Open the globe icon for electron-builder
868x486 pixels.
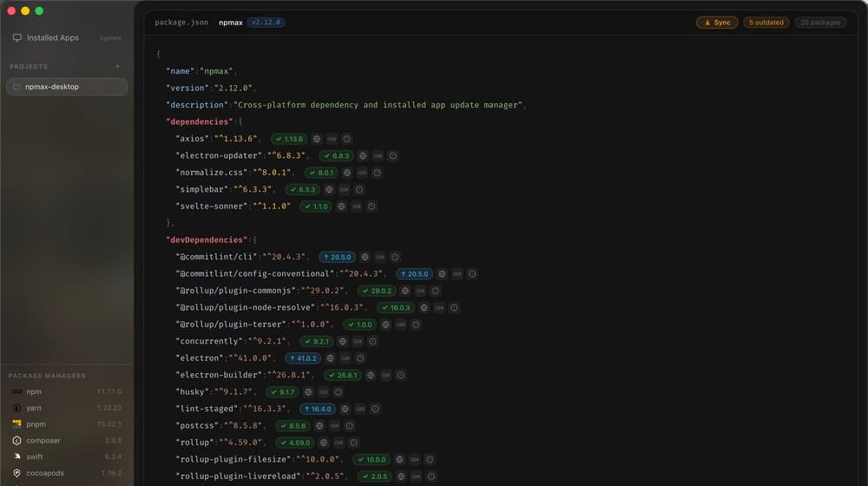[371, 375]
